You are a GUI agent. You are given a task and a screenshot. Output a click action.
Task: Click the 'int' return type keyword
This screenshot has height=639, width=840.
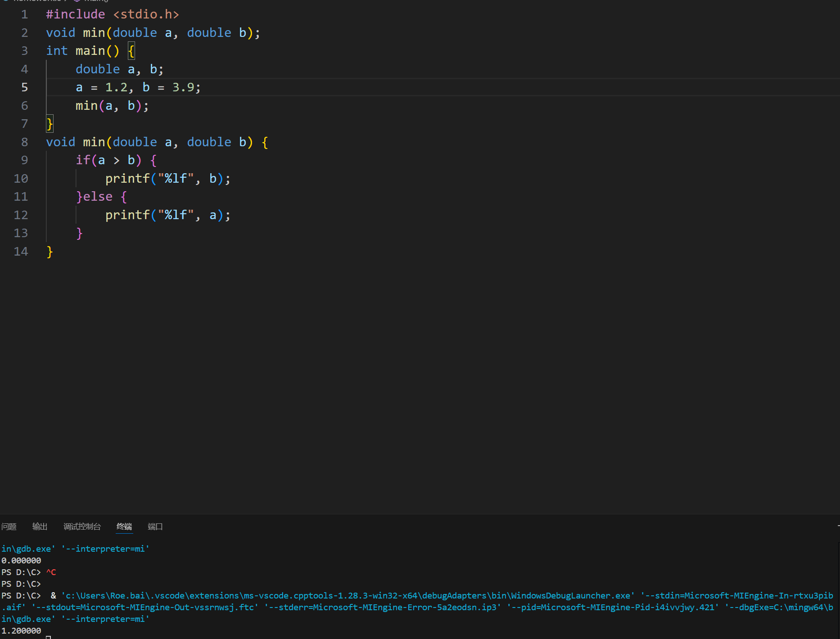(57, 51)
